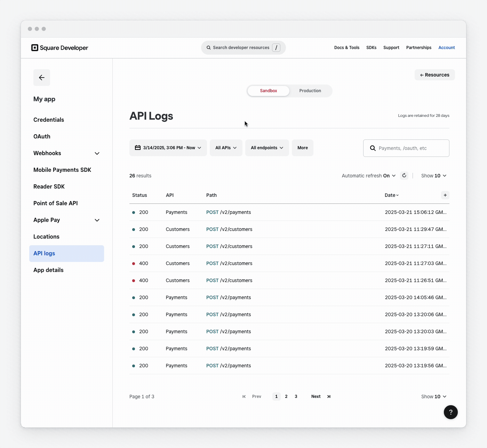Open OAuth in the sidebar
Image resolution: width=487 pixels, height=448 pixels.
click(x=42, y=136)
